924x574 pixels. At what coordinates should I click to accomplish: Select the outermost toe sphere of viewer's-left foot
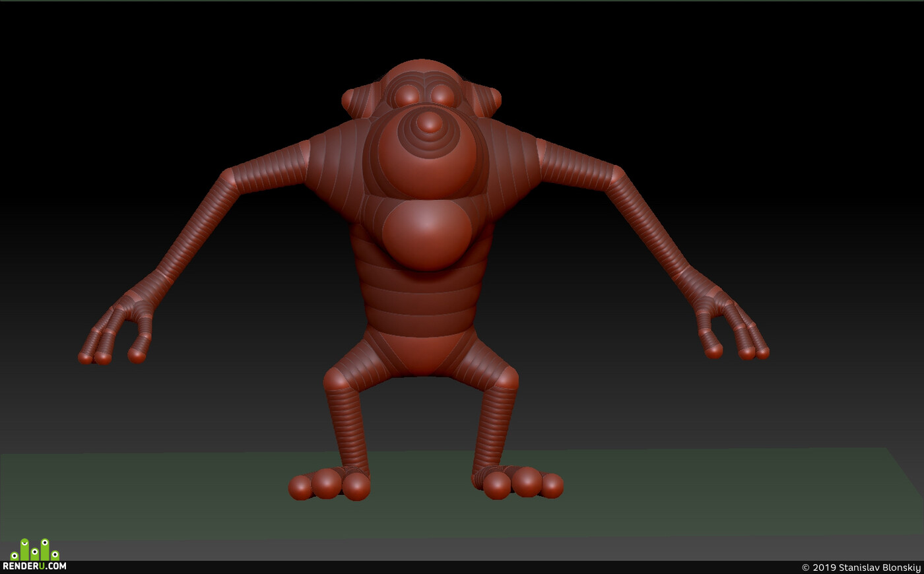tap(300, 488)
